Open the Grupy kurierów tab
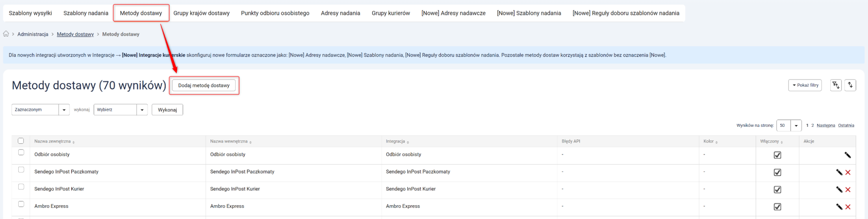The image size is (868, 219). pyautogui.click(x=390, y=13)
